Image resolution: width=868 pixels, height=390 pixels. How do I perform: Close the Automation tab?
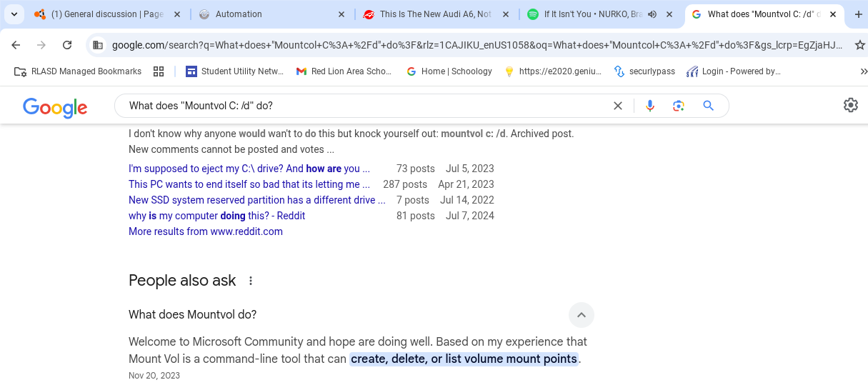[341, 14]
